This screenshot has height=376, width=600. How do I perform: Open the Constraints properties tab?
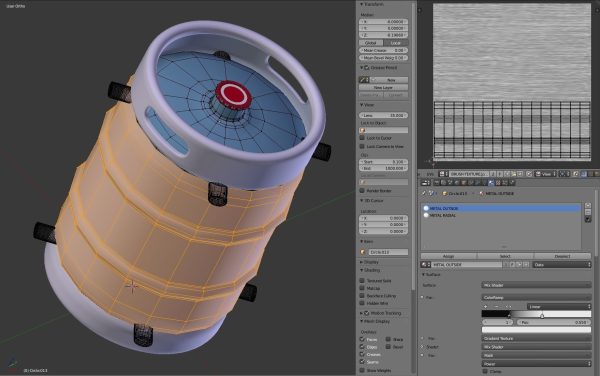click(x=471, y=183)
